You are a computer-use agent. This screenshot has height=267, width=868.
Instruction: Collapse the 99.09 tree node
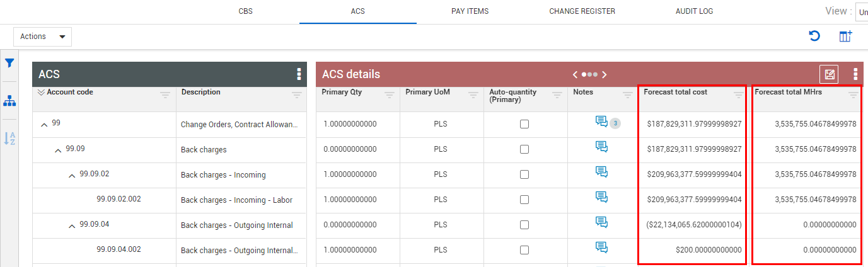pyautogui.click(x=58, y=150)
